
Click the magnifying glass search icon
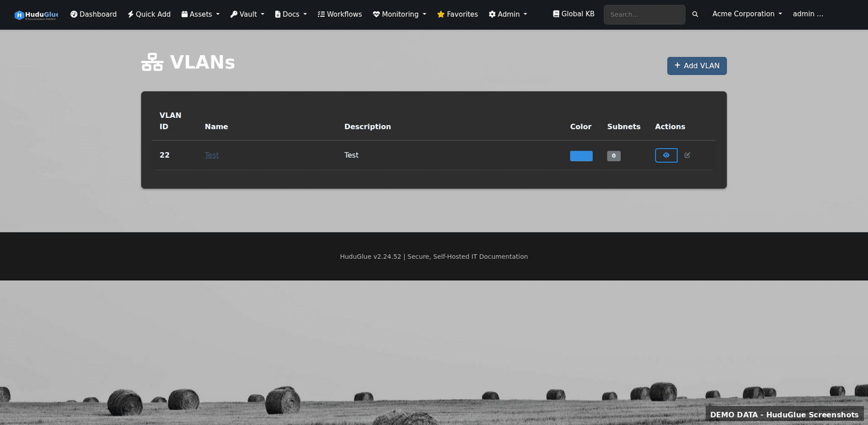[x=695, y=14]
